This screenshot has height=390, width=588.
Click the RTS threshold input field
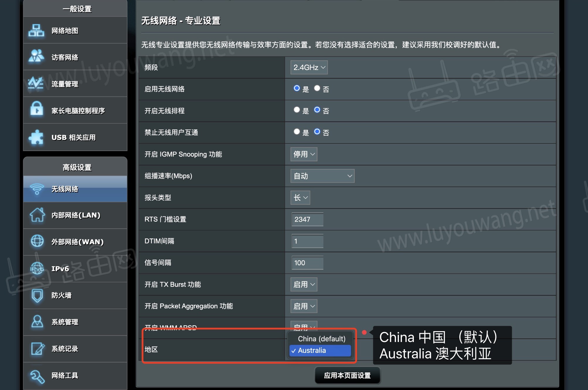(307, 219)
